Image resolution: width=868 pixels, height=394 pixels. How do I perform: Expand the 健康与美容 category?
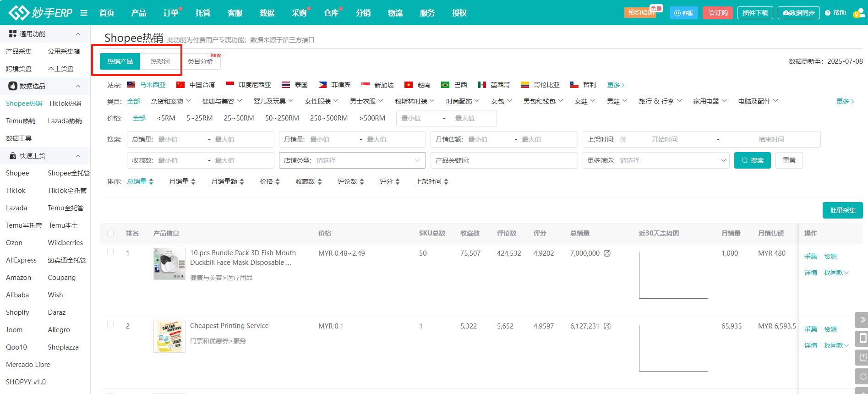(x=222, y=101)
